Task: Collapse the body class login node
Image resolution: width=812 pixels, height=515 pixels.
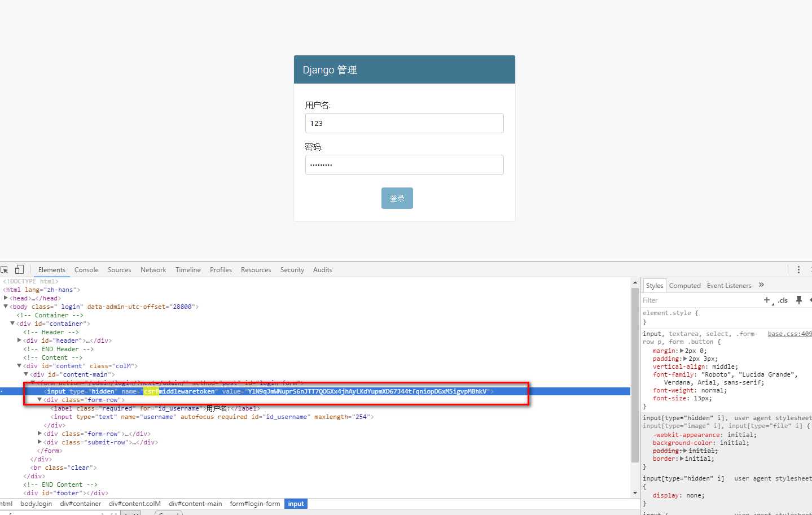Action: pyautogui.click(x=6, y=307)
